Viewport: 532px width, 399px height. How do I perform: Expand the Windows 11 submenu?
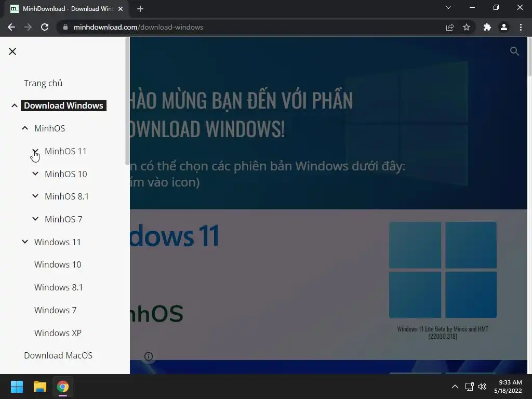[25, 242]
